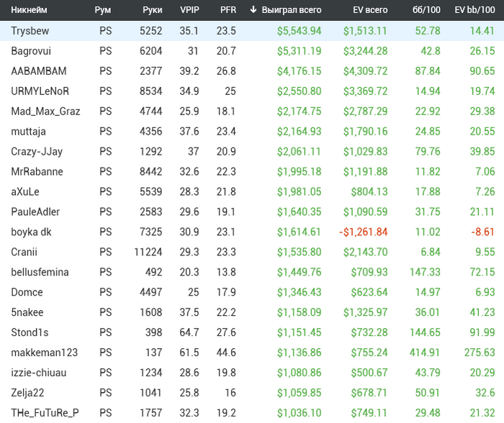Click winnings value $1,036.10
The width and height of the screenshot is (504, 423).
point(300,413)
